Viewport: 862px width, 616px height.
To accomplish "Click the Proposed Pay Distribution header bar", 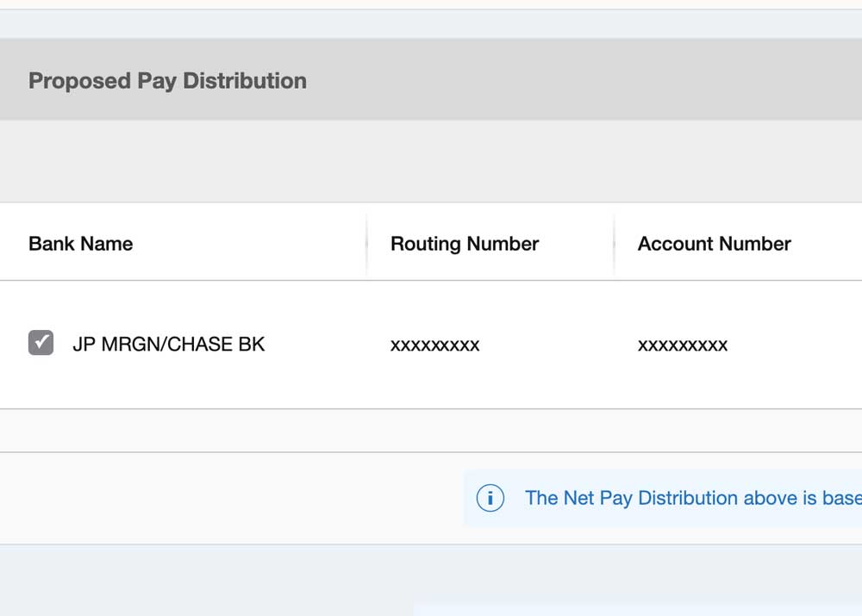I will point(167,80).
